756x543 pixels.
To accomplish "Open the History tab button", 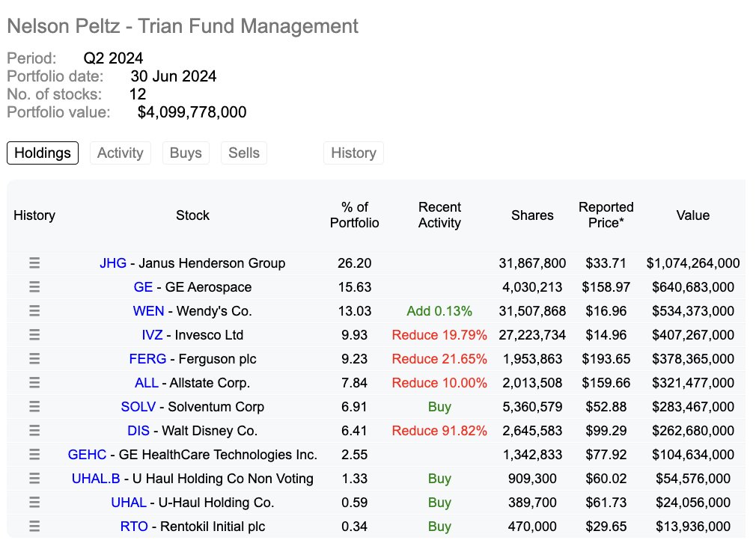I will (353, 153).
